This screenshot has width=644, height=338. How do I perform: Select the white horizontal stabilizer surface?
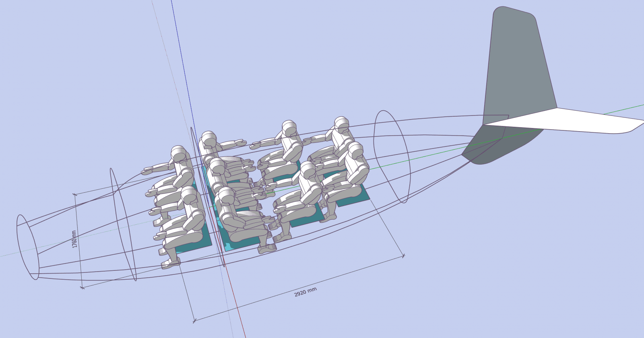(x=563, y=121)
